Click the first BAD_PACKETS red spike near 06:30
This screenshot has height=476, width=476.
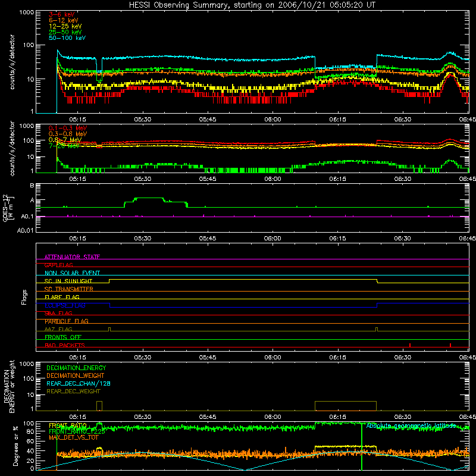point(410,345)
